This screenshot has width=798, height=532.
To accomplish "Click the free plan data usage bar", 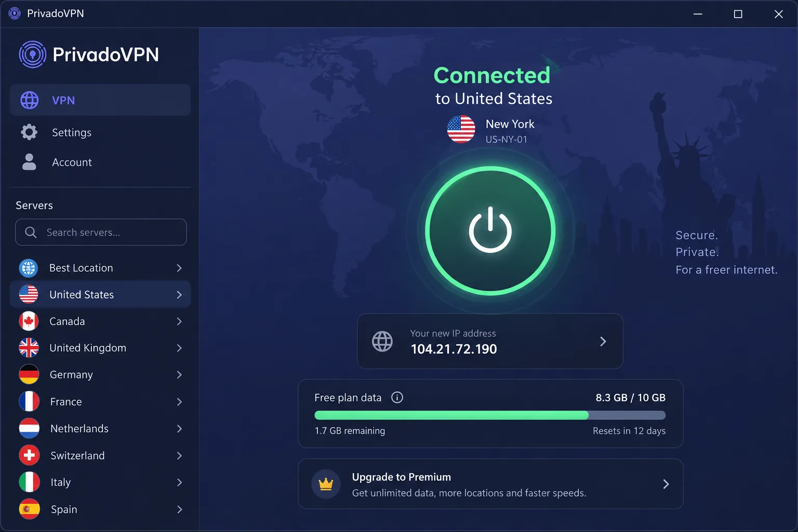I will click(x=490, y=415).
